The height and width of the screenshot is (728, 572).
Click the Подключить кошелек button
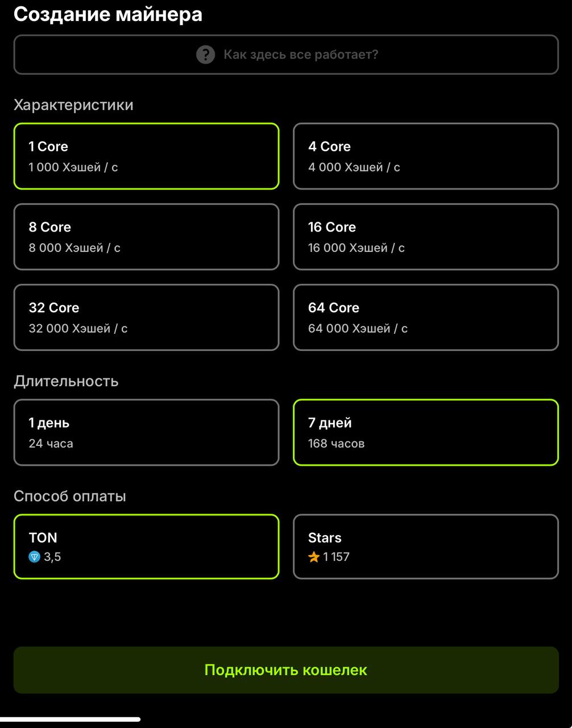[286, 670]
